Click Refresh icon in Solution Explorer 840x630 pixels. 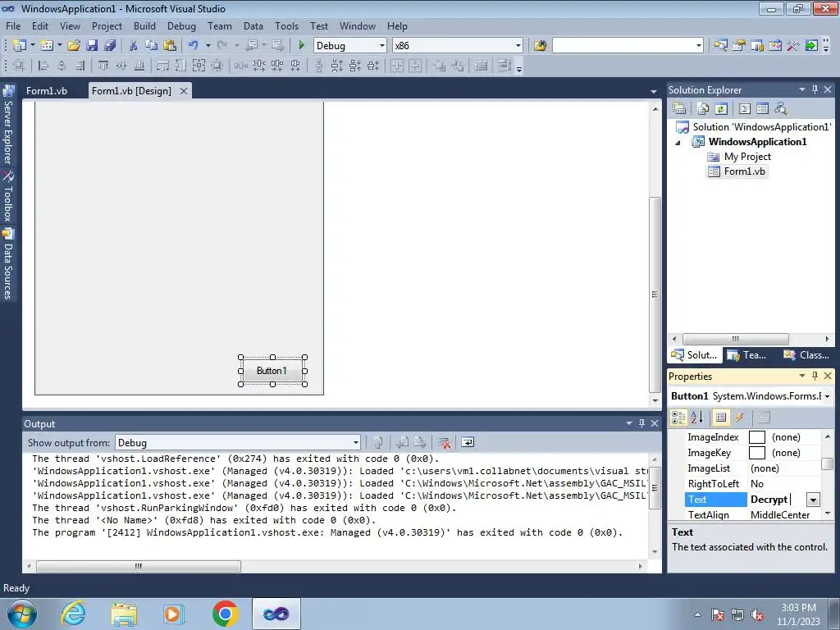click(721, 109)
